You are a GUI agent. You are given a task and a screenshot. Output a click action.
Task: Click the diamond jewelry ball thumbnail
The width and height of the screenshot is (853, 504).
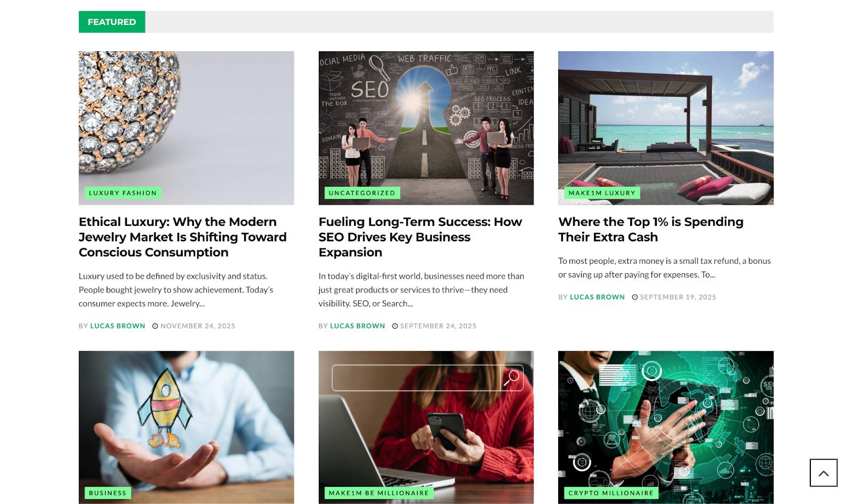pyautogui.click(x=186, y=128)
